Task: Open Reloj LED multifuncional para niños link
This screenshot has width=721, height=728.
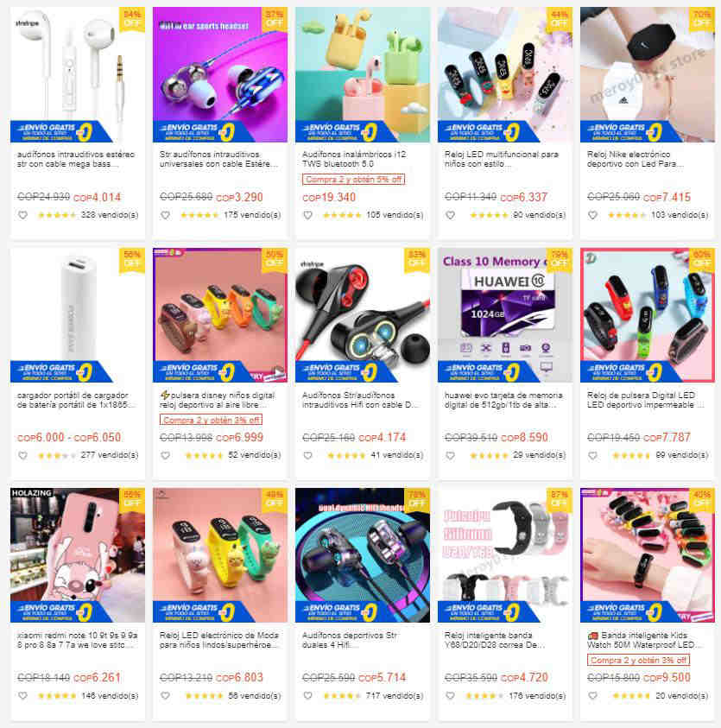Action: 502,159
